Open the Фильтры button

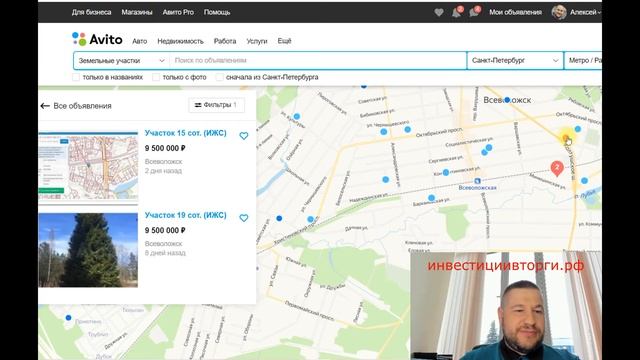pyautogui.click(x=216, y=105)
